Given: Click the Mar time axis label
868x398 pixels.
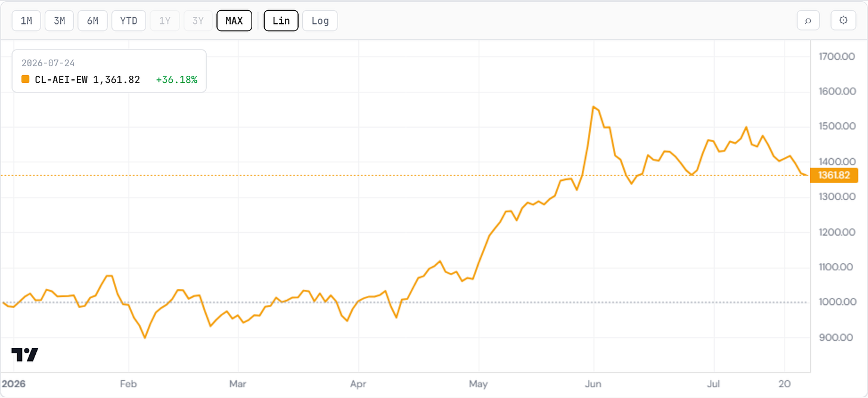Looking at the screenshot, I should click(238, 384).
